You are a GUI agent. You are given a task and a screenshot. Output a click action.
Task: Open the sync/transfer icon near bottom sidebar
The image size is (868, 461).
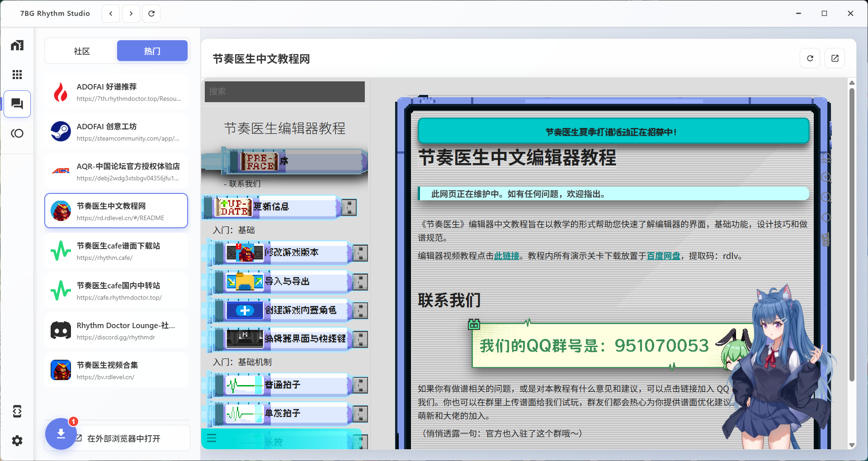coord(17,411)
